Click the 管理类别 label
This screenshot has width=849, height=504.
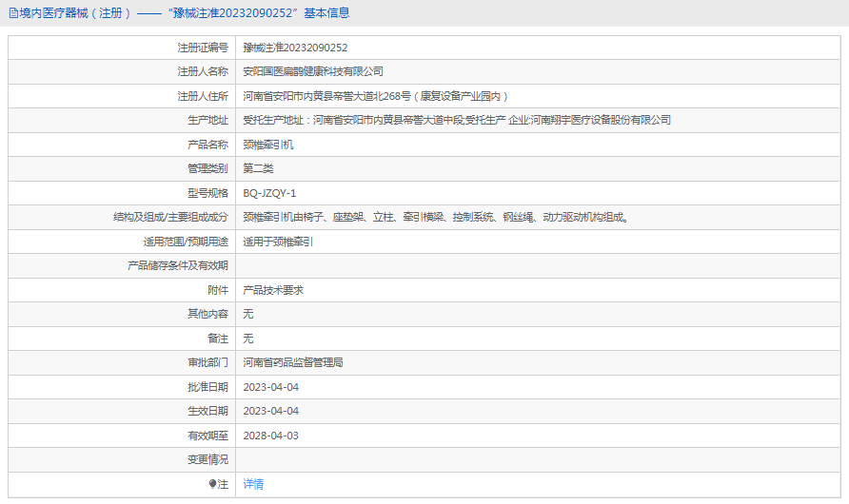[x=207, y=168]
